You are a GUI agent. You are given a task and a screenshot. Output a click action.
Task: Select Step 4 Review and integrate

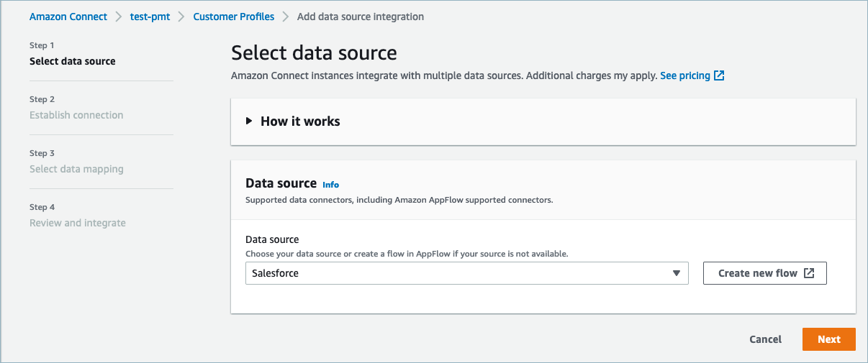[x=78, y=223]
